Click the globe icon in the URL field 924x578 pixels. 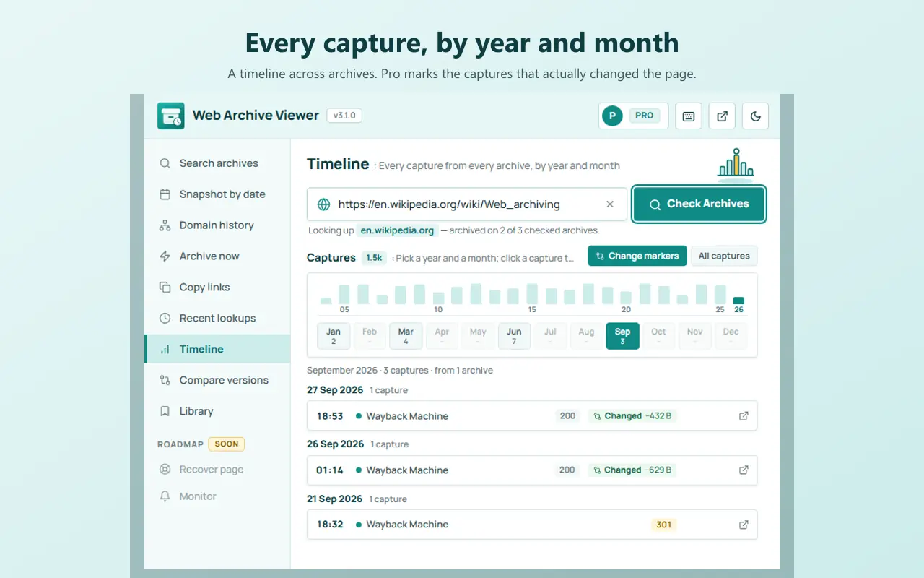pyautogui.click(x=323, y=204)
